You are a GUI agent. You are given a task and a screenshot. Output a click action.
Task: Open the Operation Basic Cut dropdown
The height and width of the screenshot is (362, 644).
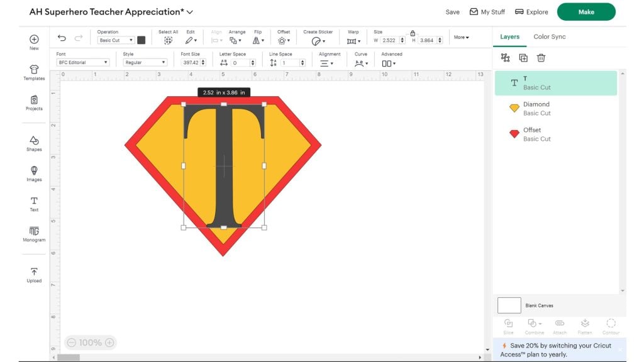[x=116, y=40]
